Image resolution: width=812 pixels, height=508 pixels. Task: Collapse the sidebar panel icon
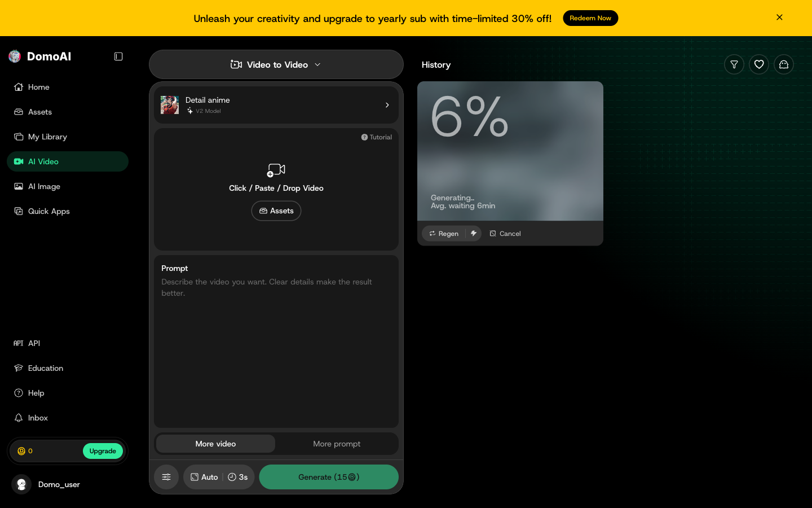(118, 56)
